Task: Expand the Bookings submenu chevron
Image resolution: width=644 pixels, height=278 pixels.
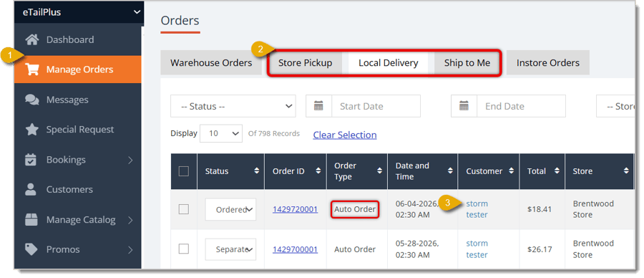Action: click(131, 160)
